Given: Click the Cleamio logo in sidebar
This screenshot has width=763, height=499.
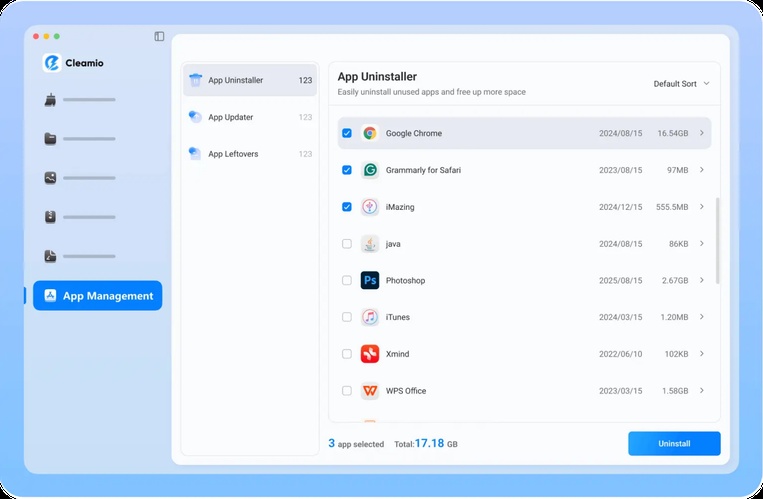Looking at the screenshot, I should (53, 63).
